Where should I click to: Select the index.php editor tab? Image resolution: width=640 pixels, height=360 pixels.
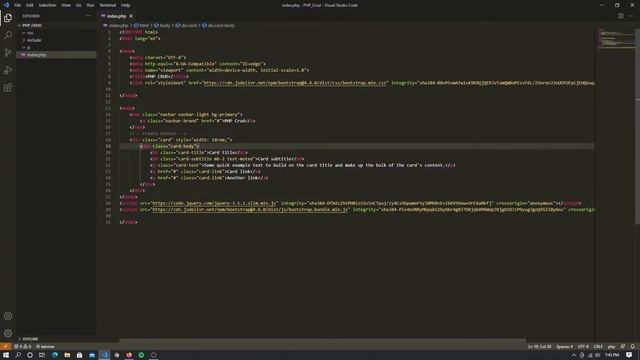(116, 16)
